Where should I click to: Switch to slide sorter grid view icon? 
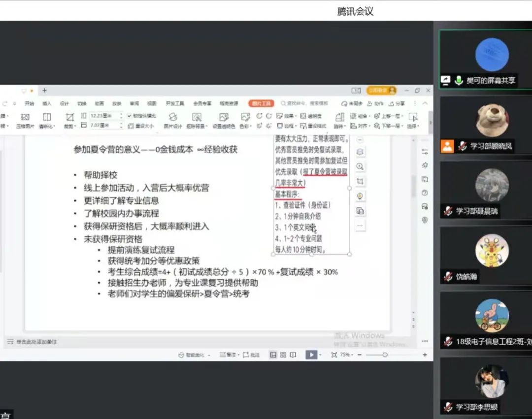pos(283,355)
